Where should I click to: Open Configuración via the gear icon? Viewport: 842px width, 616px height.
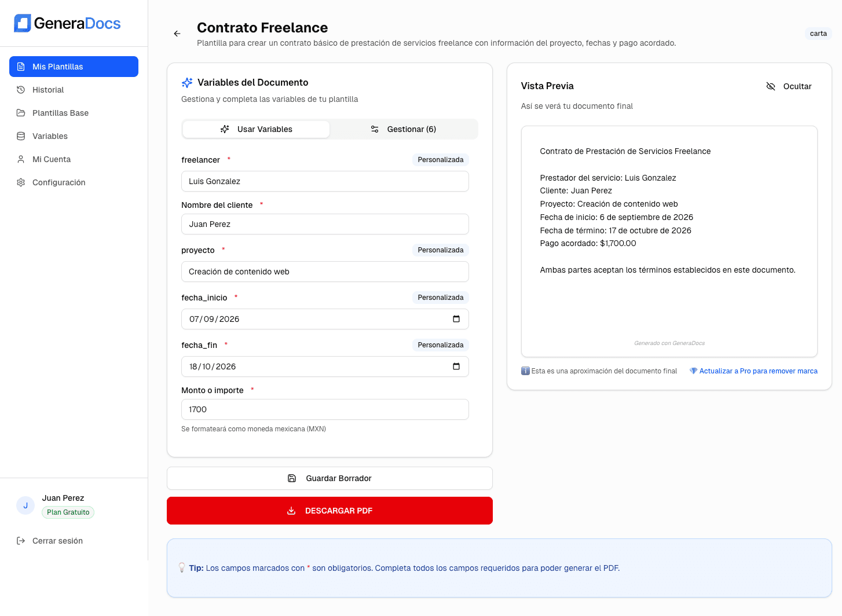[21, 182]
